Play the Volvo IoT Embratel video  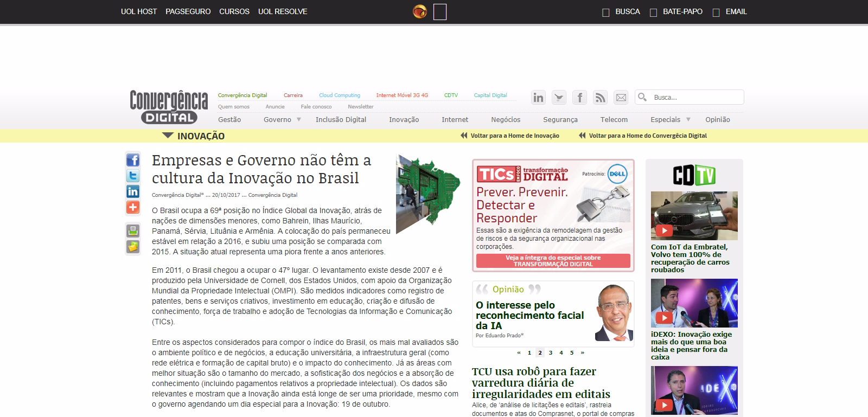point(694,216)
